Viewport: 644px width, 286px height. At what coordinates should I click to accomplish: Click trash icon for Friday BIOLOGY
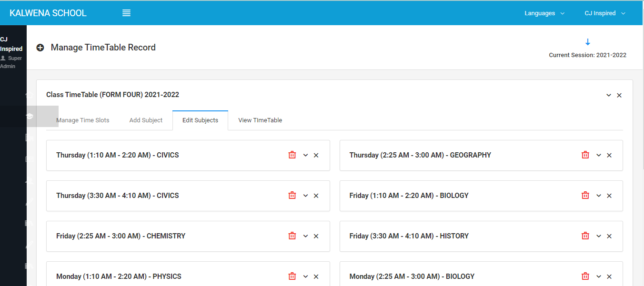tap(585, 196)
